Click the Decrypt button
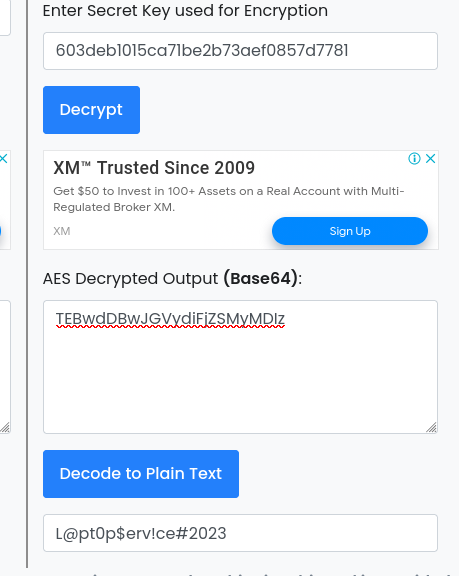This screenshot has height=576, width=459. [91, 110]
